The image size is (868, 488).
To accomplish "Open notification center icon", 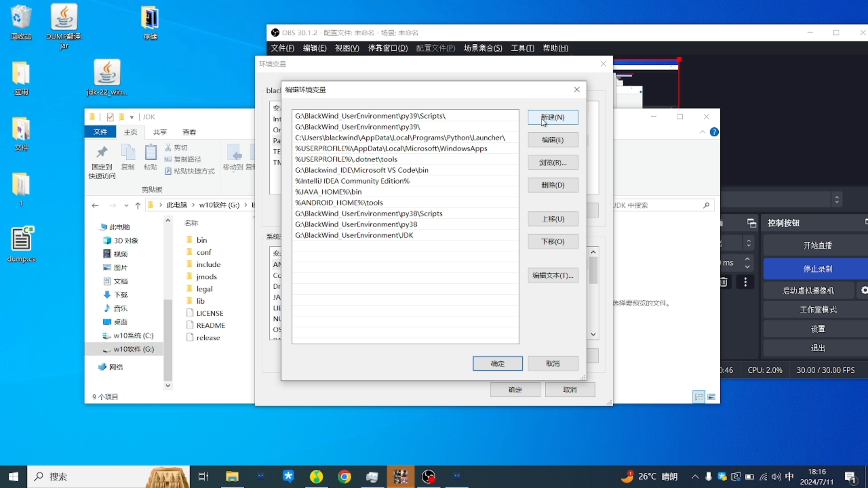I will 850,477.
